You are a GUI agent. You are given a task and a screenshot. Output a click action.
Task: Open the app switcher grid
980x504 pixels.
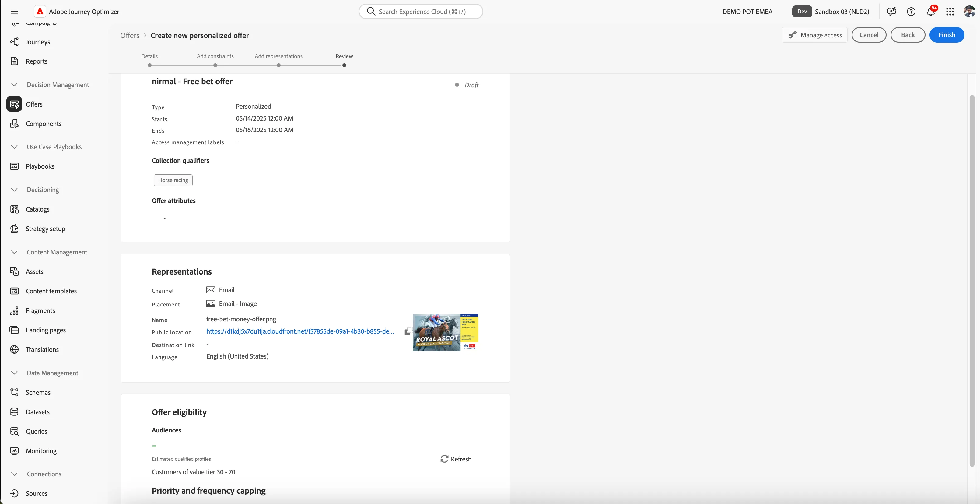click(x=950, y=11)
